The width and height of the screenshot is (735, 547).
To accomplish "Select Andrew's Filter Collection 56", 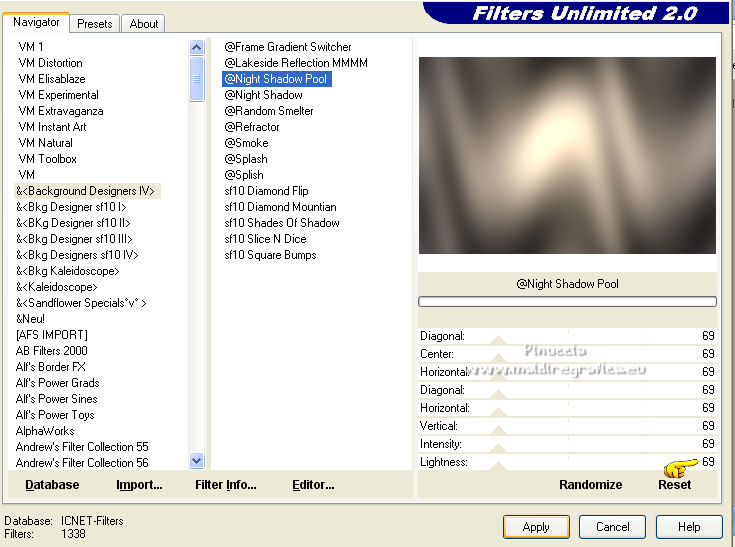I will (82, 463).
